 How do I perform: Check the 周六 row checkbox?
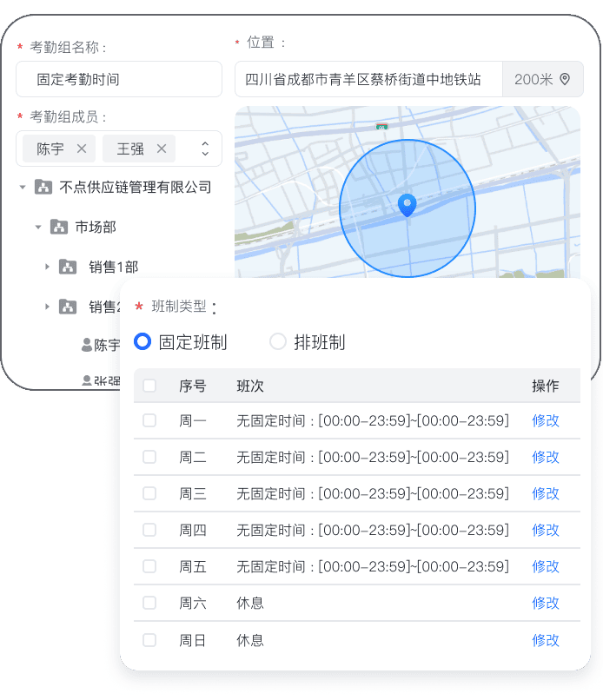(149, 603)
